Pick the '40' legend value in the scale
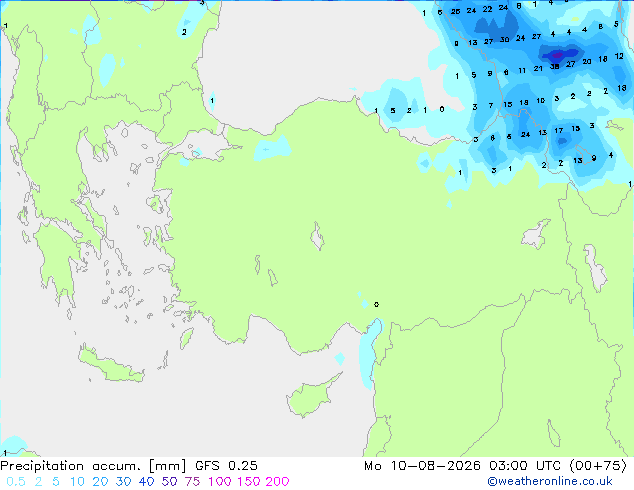The height and width of the screenshot is (490, 634). tap(146, 482)
